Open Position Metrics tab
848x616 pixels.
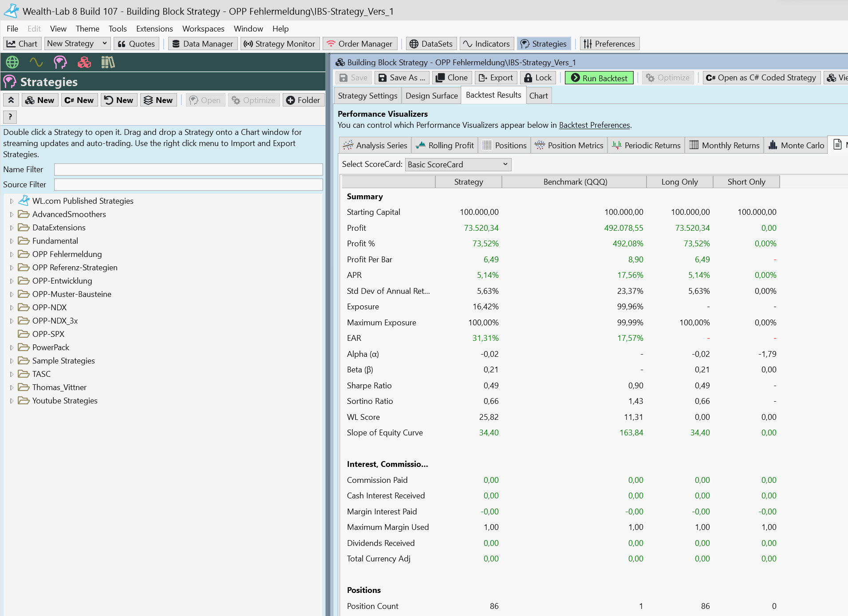[569, 145]
